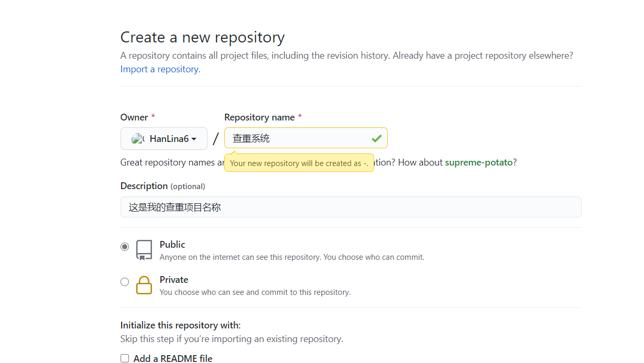Viewport: 644px width, 363px height.
Task: Click the Anyone on the internet description text
Action: click(292, 257)
